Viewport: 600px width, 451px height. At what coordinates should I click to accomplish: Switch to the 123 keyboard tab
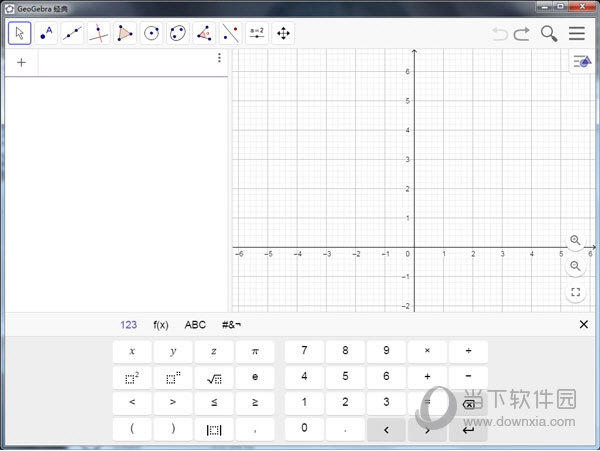pos(129,325)
